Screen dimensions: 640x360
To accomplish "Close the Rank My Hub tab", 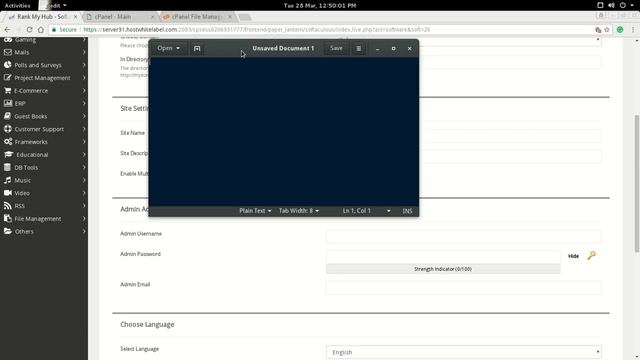I will 75,17.
